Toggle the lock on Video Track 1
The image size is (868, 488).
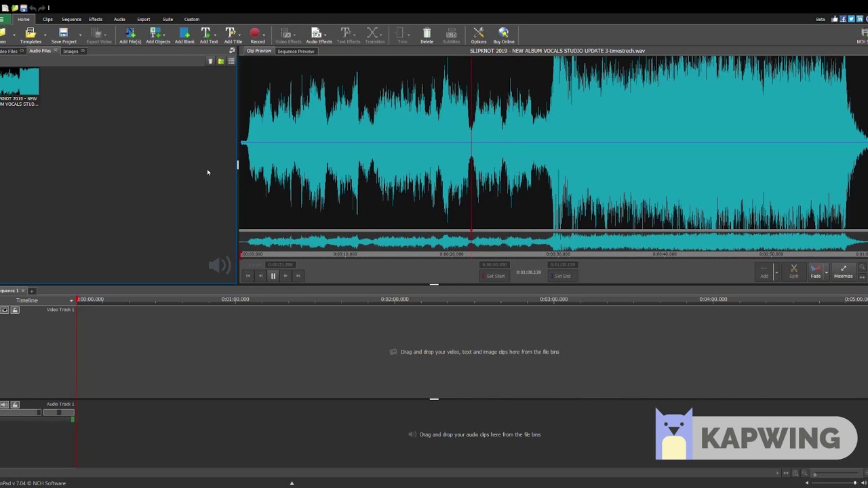(x=15, y=310)
